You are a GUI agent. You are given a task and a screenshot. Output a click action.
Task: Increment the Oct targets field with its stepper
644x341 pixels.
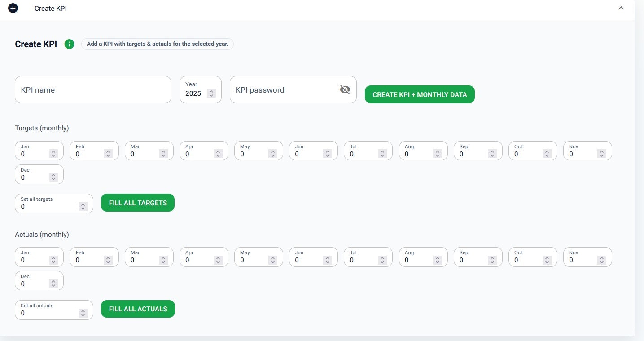(547, 151)
